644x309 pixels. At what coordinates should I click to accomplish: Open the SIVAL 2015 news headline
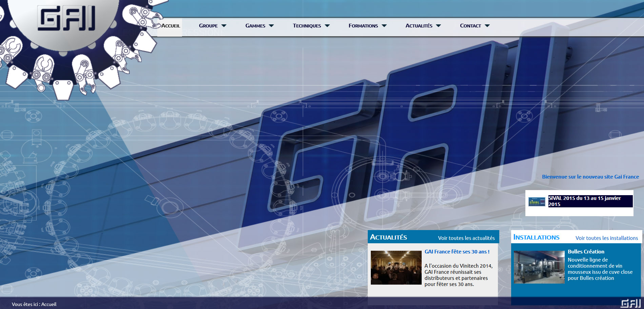590,201
